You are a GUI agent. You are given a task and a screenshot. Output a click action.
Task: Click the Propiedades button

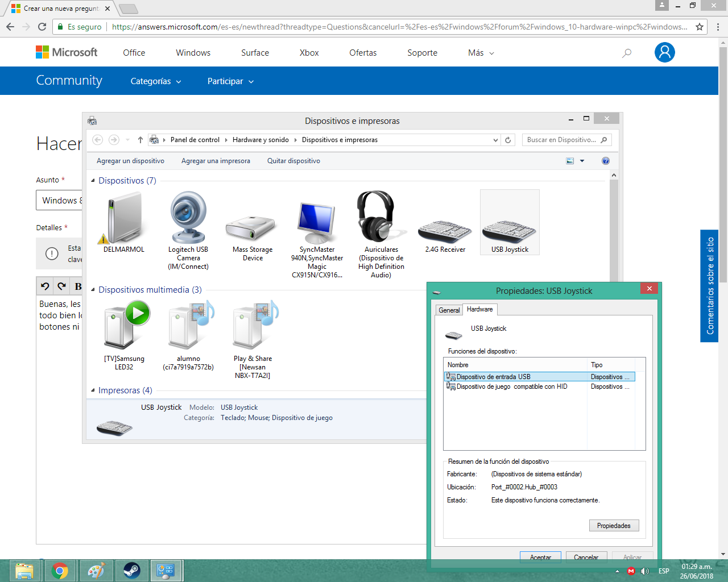click(x=614, y=526)
